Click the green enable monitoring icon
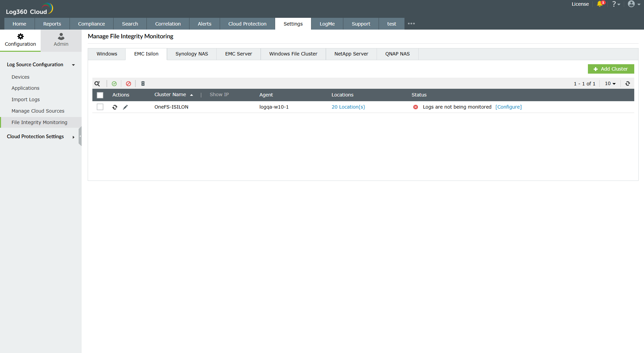Screen dimensions: 644x353 (114, 83)
